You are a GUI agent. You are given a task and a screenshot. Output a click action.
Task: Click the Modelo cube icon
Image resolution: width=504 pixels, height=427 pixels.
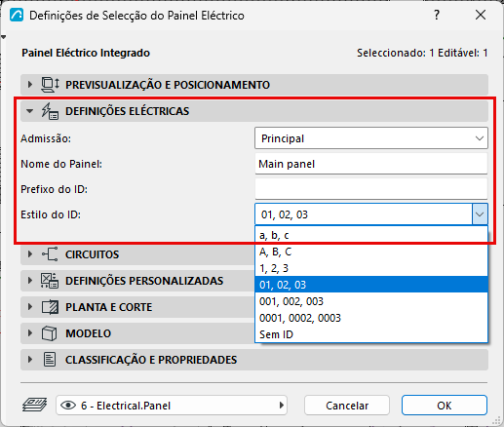pyautogui.click(x=50, y=333)
